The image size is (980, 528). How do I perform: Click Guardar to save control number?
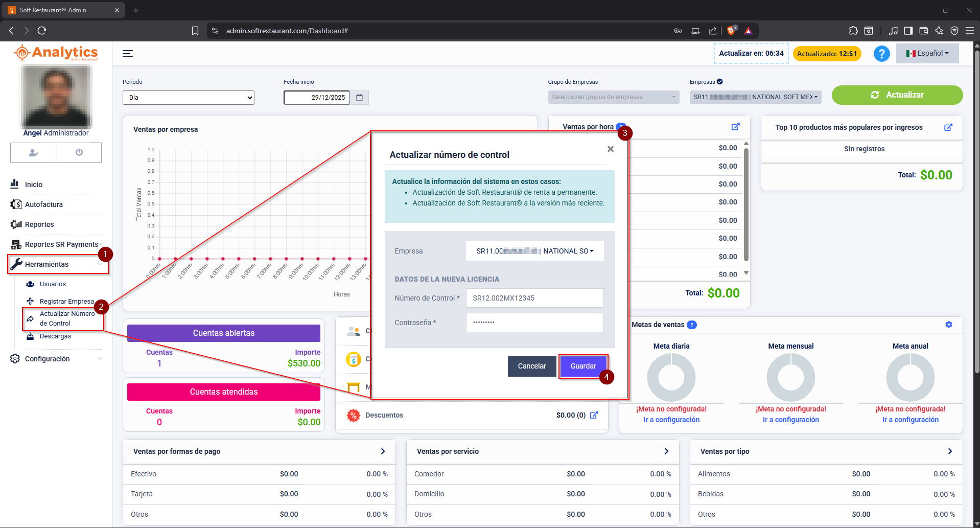point(583,366)
